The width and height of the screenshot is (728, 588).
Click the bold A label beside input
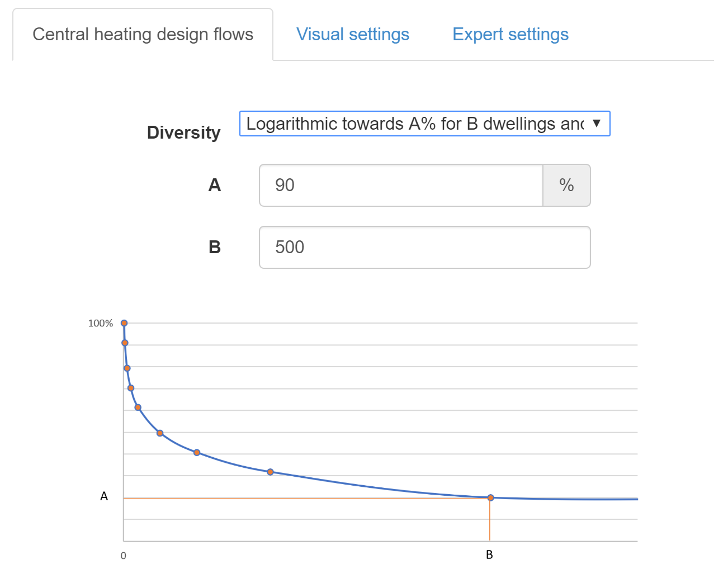click(x=215, y=186)
